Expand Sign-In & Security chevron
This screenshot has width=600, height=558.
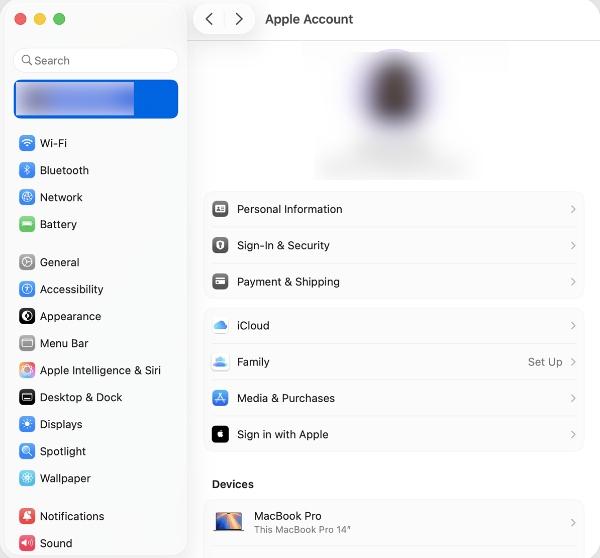click(x=573, y=245)
